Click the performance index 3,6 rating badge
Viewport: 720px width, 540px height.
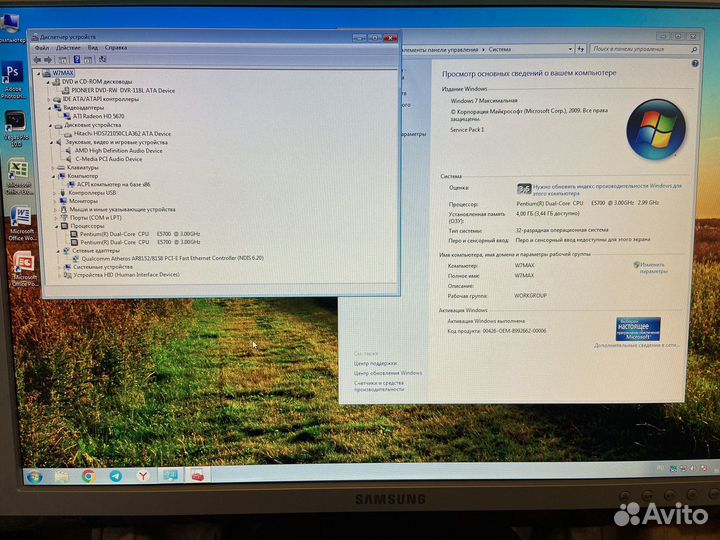pos(523,189)
